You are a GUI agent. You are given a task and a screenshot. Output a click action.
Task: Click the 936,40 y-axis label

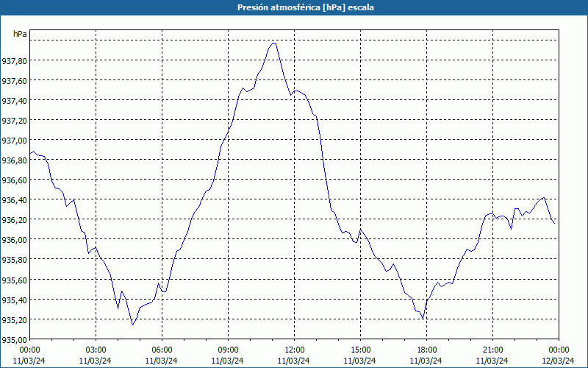pos(14,199)
